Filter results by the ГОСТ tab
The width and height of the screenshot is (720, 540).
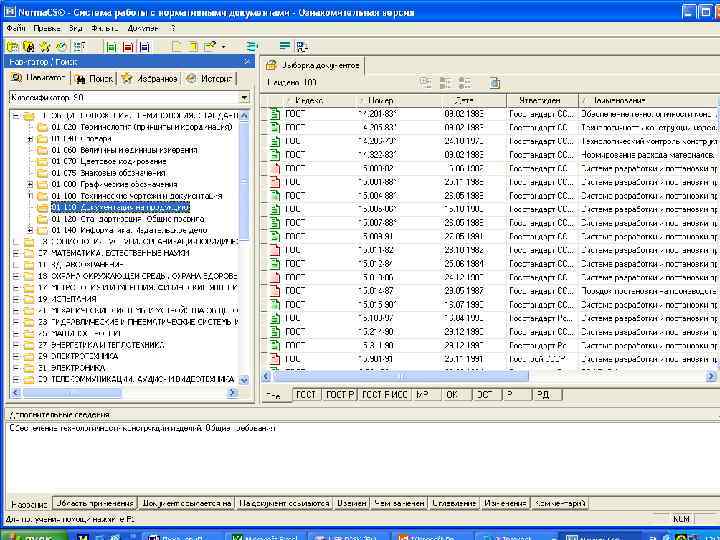(x=306, y=395)
